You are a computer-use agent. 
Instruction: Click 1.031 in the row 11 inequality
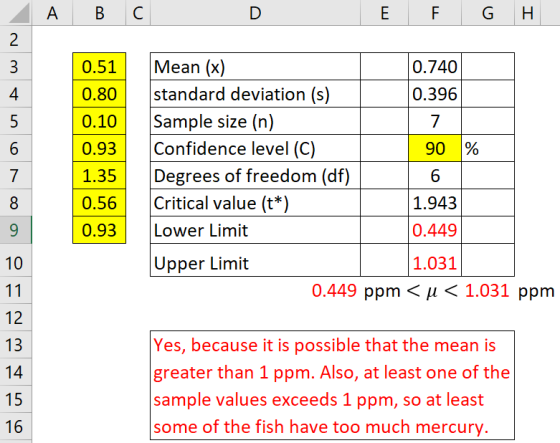(x=487, y=290)
